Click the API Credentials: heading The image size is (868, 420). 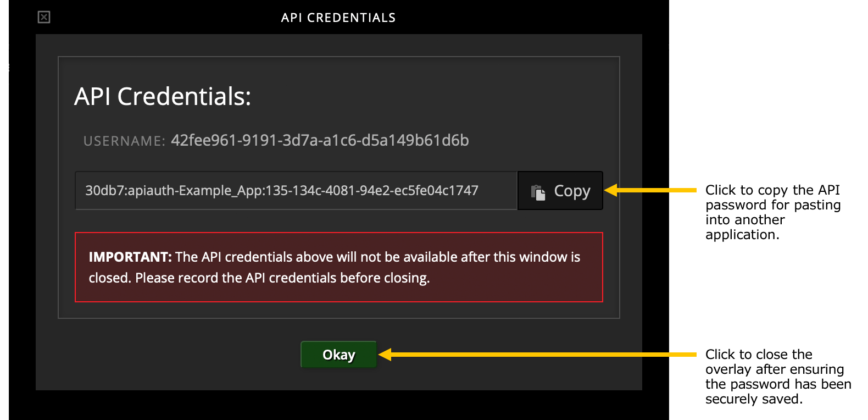(x=163, y=97)
